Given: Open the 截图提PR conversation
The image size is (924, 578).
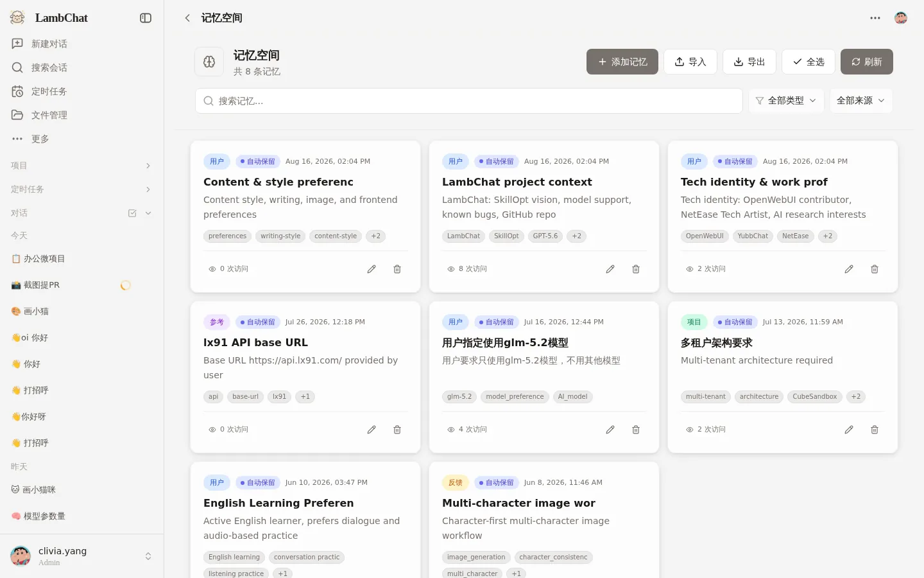Looking at the screenshot, I should click(x=81, y=285).
